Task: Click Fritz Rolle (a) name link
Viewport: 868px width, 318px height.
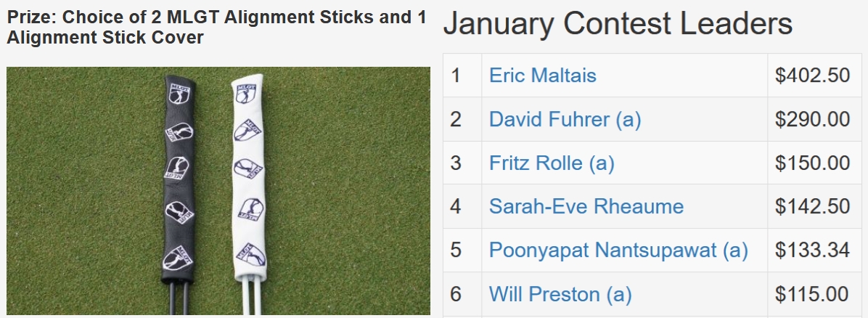Action: pyautogui.click(x=552, y=163)
